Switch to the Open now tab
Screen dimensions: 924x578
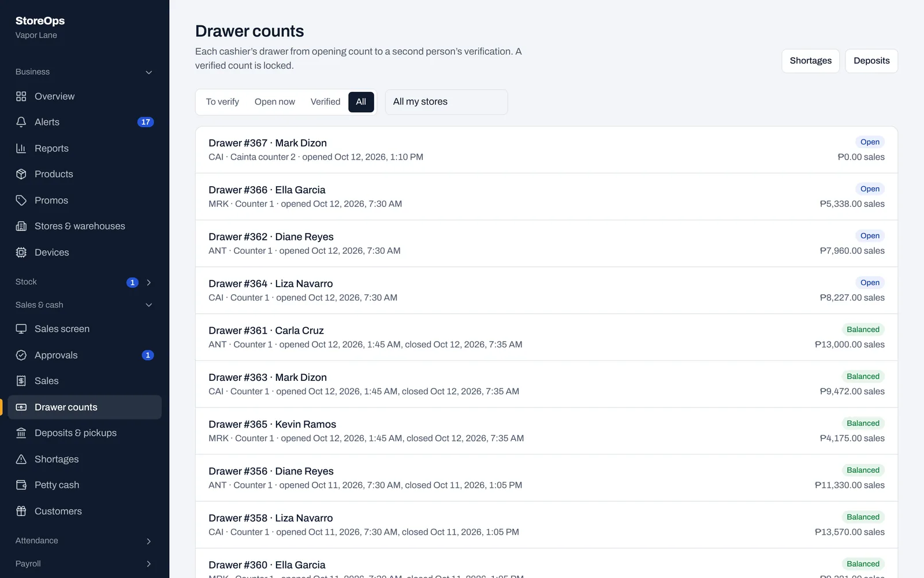click(x=275, y=102)
